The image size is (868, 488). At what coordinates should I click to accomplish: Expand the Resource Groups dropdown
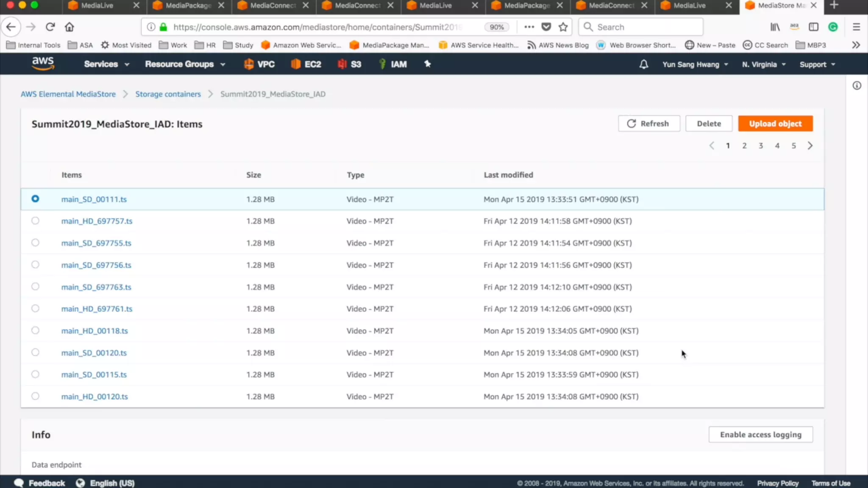pyautogui.click(x=185, y=64)
